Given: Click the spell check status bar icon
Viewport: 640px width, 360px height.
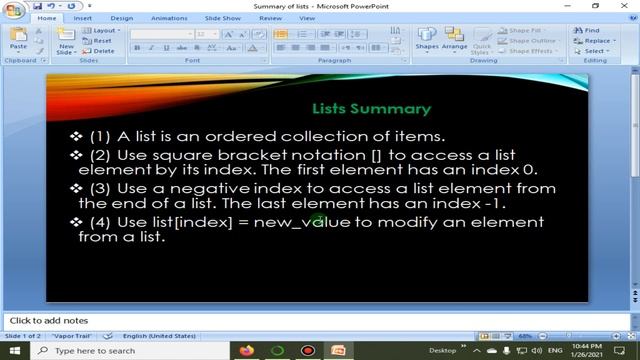Looking at the screenshot, I should point(108,336).
